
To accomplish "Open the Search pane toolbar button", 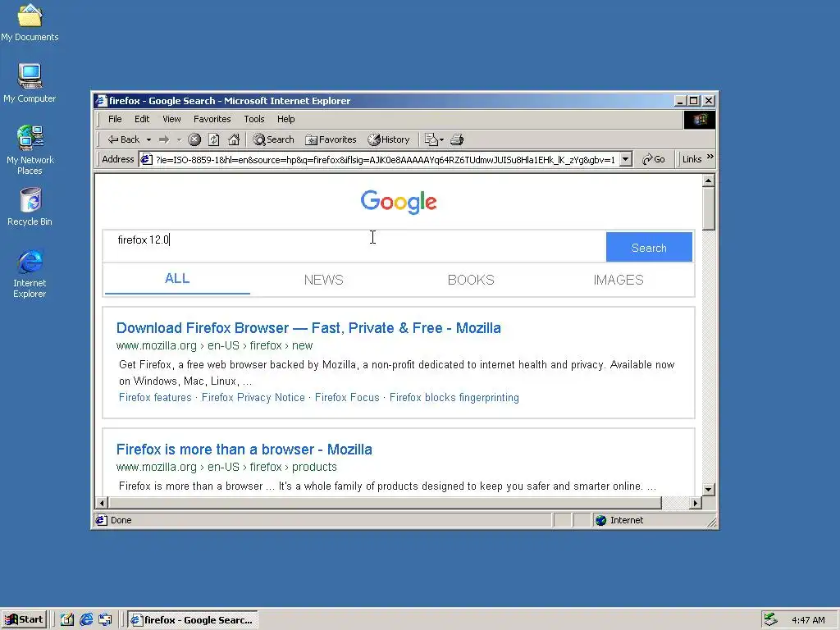I will tap(273, 139).
